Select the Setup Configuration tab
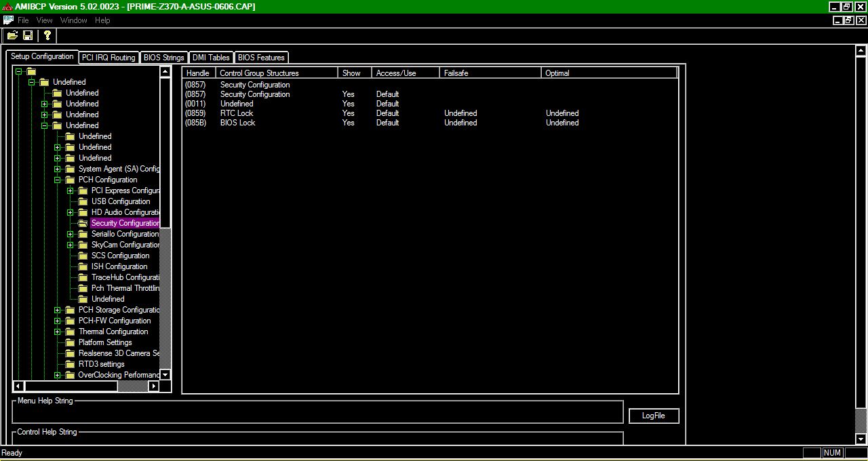This screenshot has height=461, width=868. pos(42,56)
